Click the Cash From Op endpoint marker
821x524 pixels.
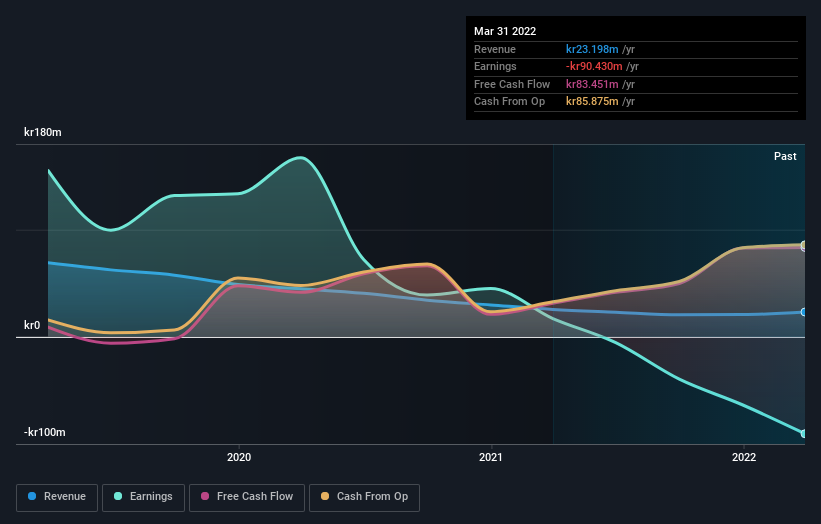point(804,244)
